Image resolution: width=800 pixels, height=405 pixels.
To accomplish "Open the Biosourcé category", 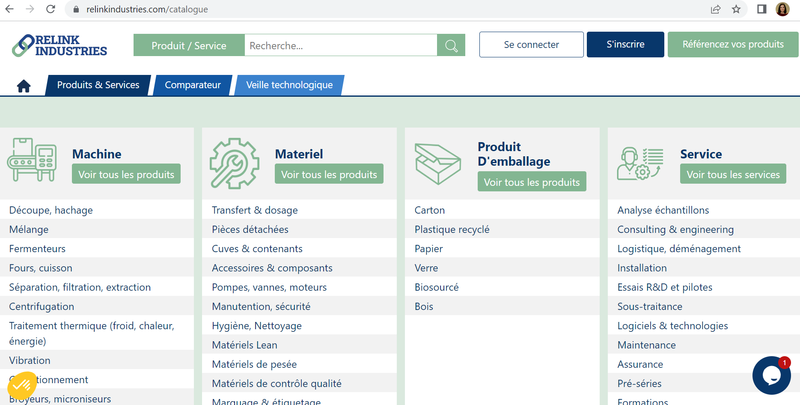I will (x=436, y=287).
